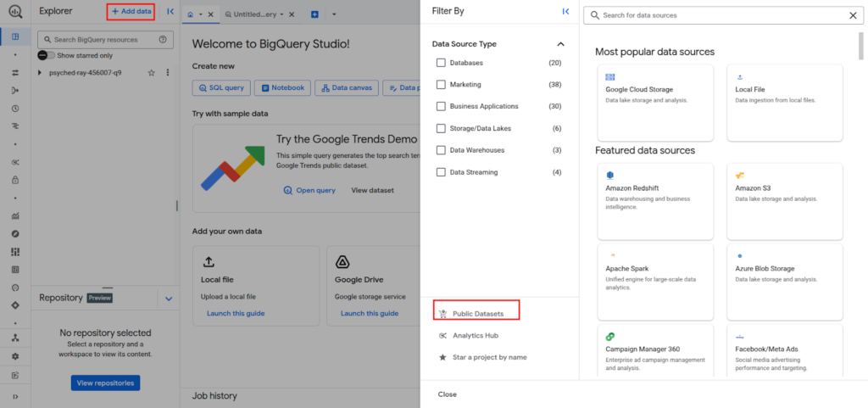Select the Google Cloud Storage data source card
The height and width of the screenshot is (408, 868).
point(655,103)
